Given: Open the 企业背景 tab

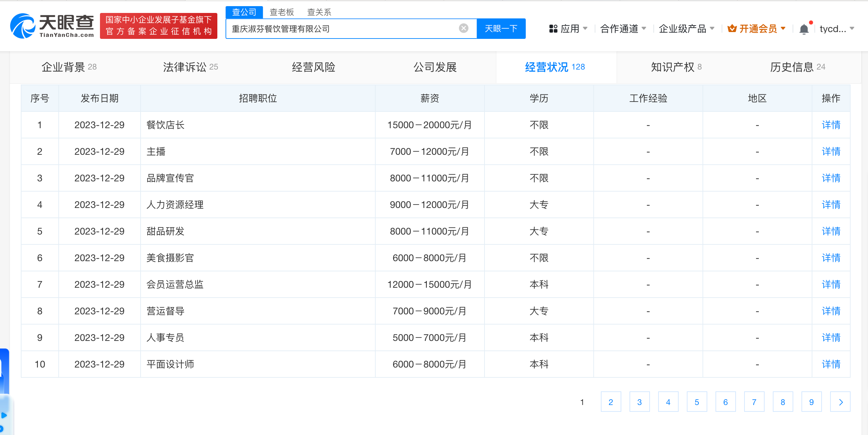Looking at the screenshot, I should 69,67.
